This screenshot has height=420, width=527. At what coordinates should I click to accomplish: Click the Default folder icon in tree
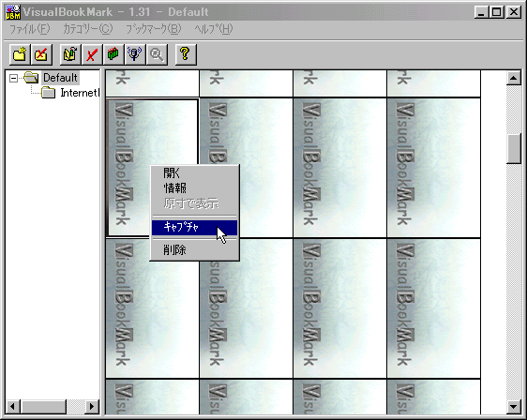[x=31, y=78]
